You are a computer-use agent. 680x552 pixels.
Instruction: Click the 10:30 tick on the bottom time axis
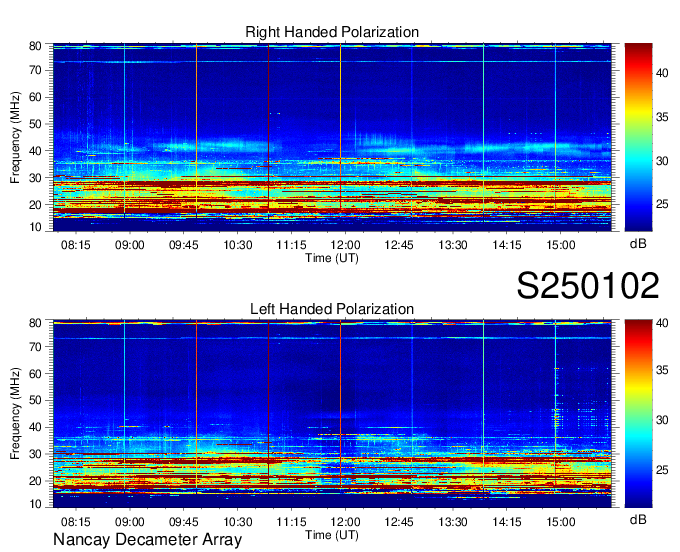[238, 522]
